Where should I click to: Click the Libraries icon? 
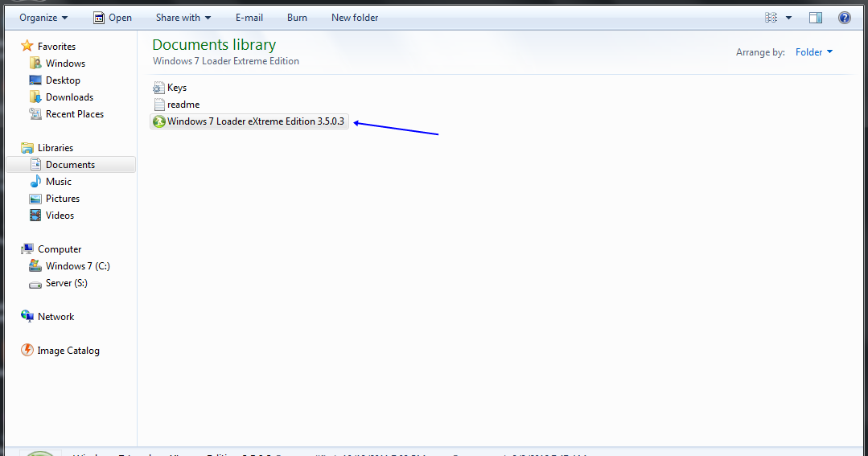[x=27, y=148]
